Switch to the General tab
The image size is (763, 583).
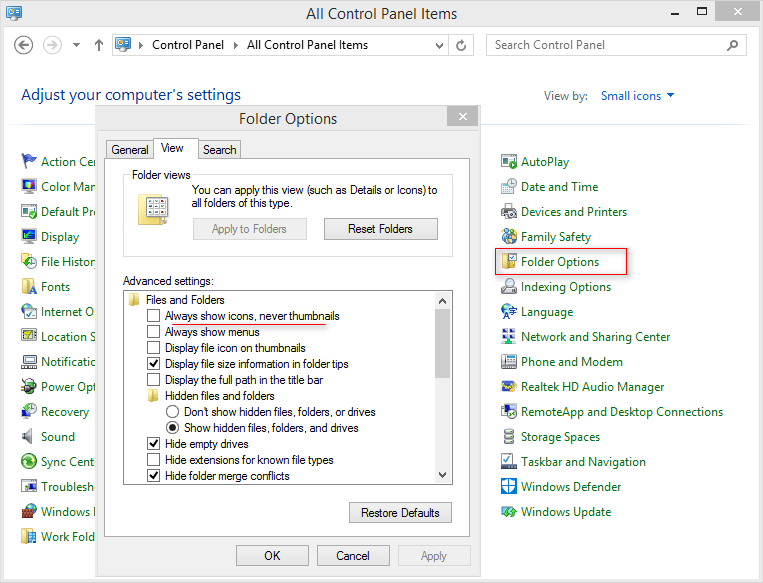(x=129, y=149)
